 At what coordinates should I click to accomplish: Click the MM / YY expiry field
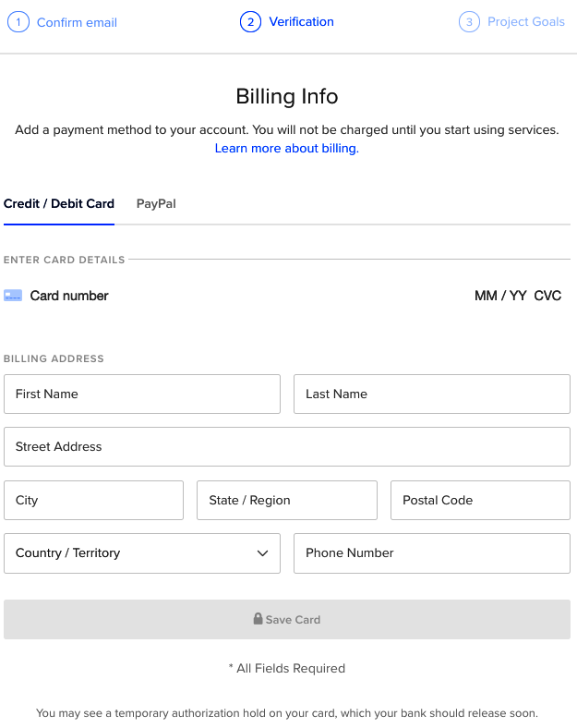[500, 296]
